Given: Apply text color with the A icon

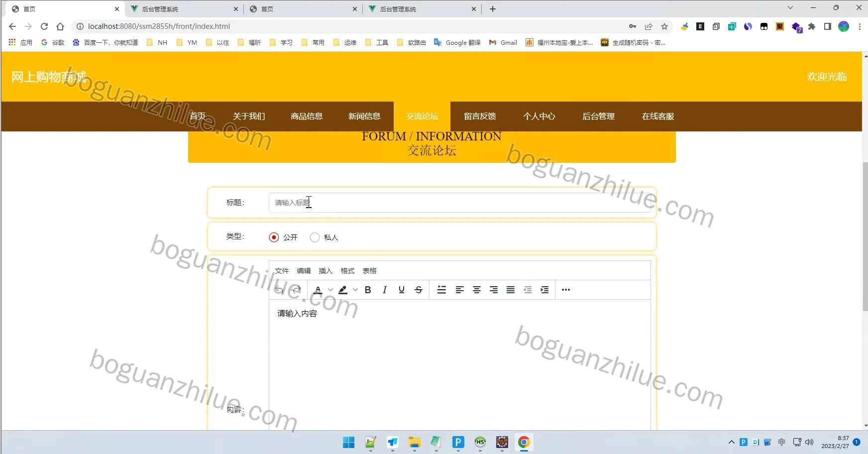Looking at the screenshot, I should (x=318, y=290).
